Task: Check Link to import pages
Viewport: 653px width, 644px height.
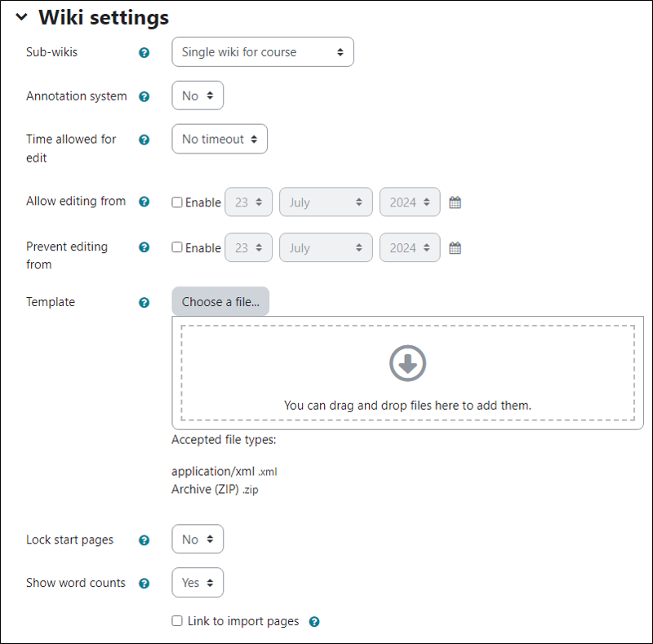Action: [176, 621]
